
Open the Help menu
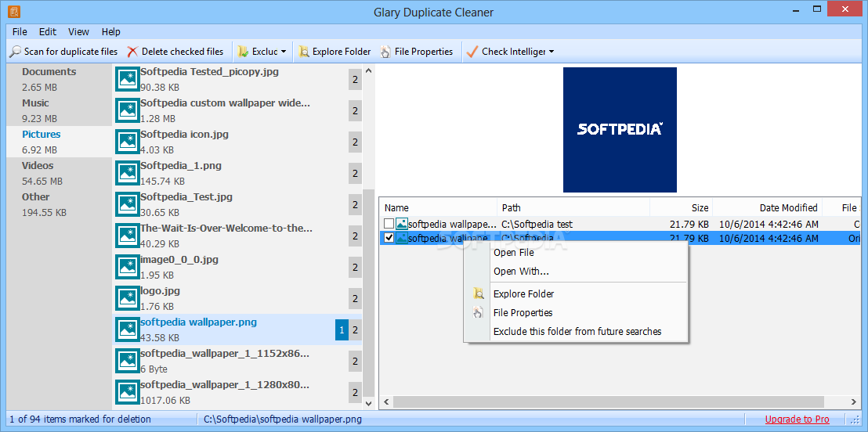110,31
